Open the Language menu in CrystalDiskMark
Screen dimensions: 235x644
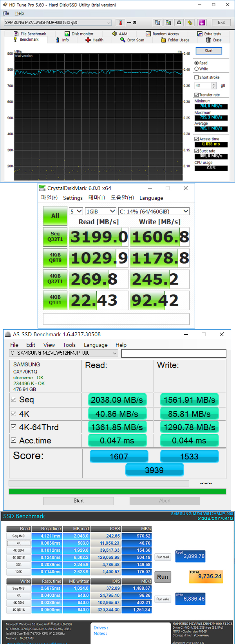click(x=151, y=198)
